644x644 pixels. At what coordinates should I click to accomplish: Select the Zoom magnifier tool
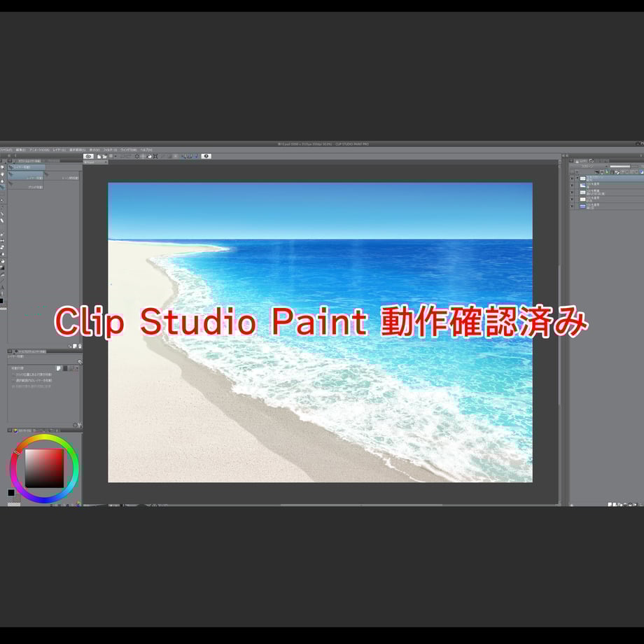(2, 167)
